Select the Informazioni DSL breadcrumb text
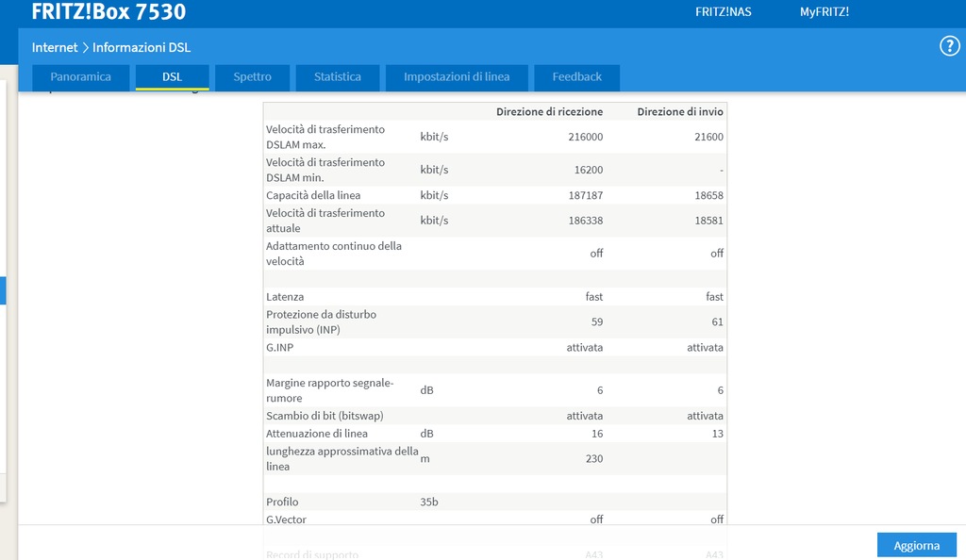The image size is (966, 560). (142, 47)
